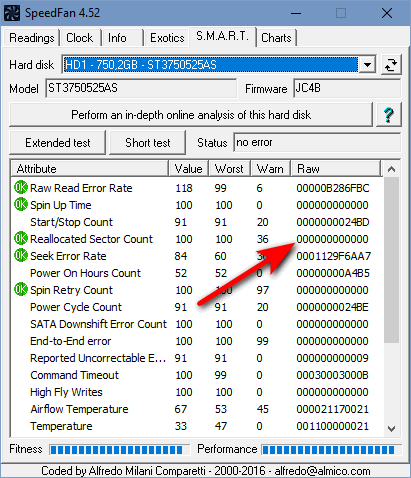Open the Exotics tab
Viewport: 411px width, 478px height.
(167, 38)
